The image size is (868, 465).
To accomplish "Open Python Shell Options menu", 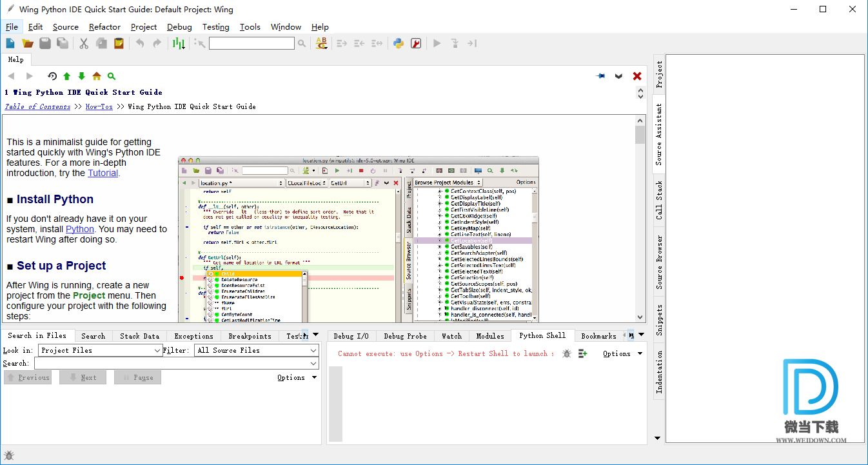I will coord(623,353).
